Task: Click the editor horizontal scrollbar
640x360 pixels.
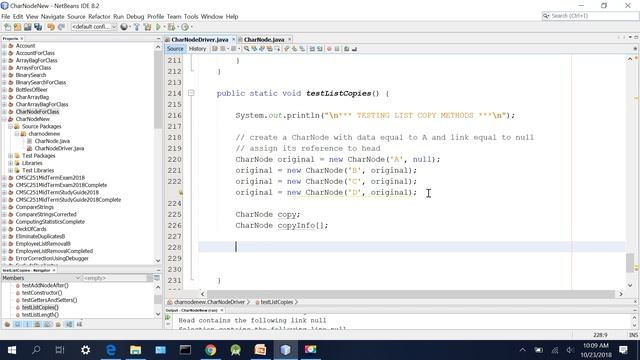Action: [411, 294]
